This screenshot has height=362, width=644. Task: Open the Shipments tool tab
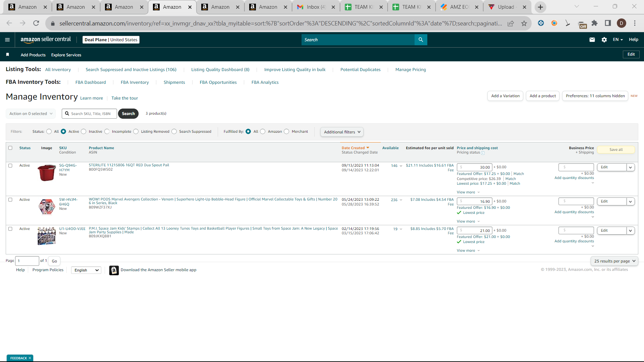[x=174, y=82]
